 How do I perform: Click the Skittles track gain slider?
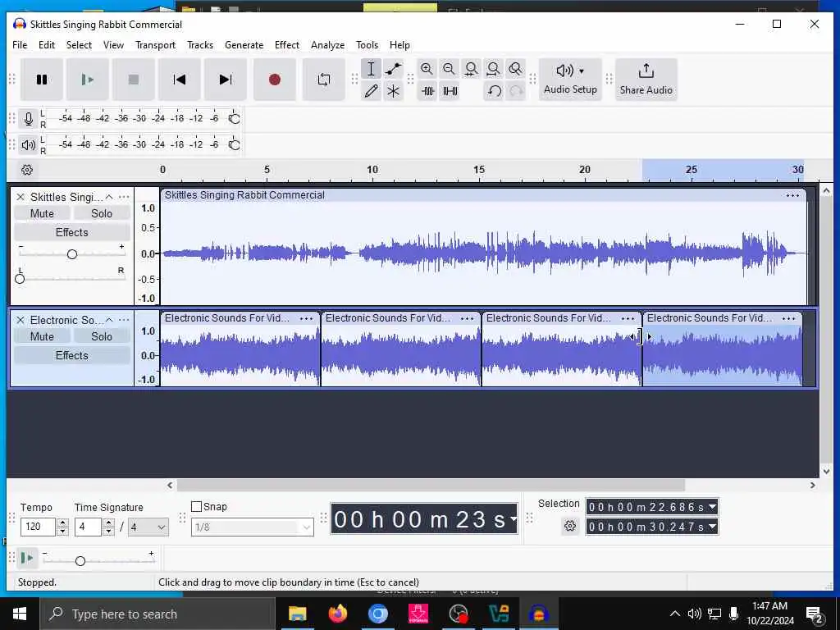point(72,254)
